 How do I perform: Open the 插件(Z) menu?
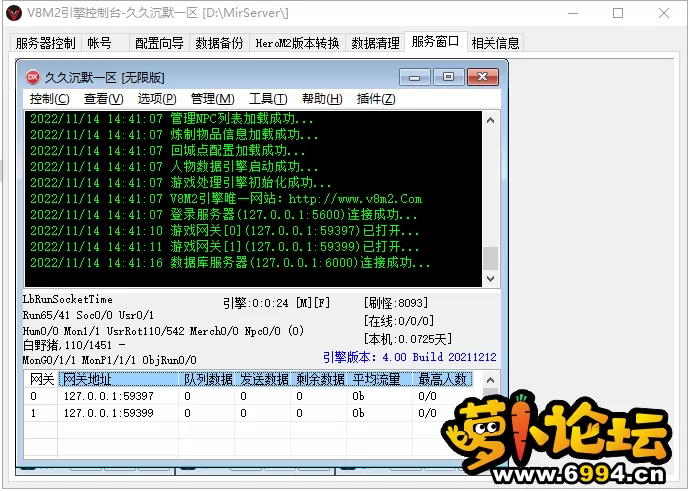(376, 99)
